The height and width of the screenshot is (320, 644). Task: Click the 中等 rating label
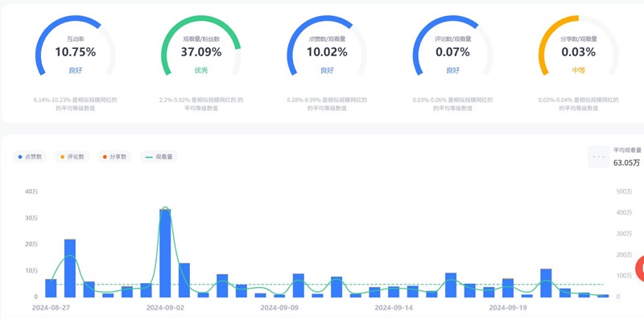coord(578,70)
